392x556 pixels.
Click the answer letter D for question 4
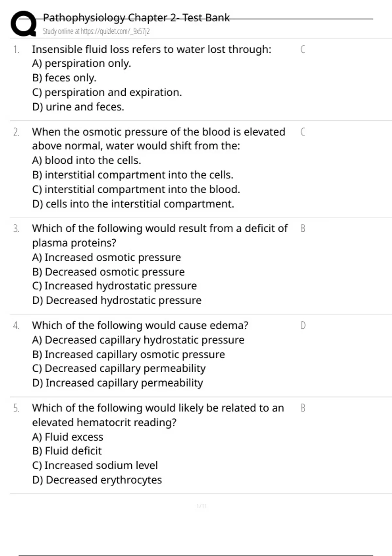pyautogui.click(x=303, y=325)
